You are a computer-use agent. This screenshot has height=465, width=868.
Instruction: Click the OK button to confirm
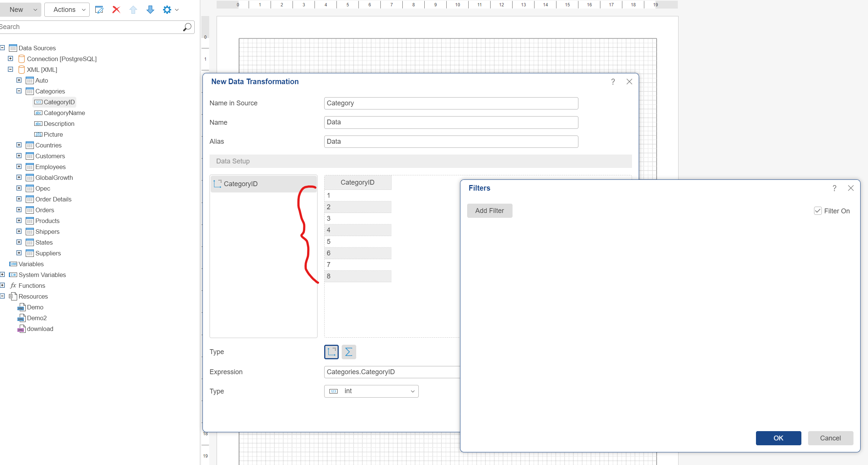pyautogui.click(x=778, y=438)
